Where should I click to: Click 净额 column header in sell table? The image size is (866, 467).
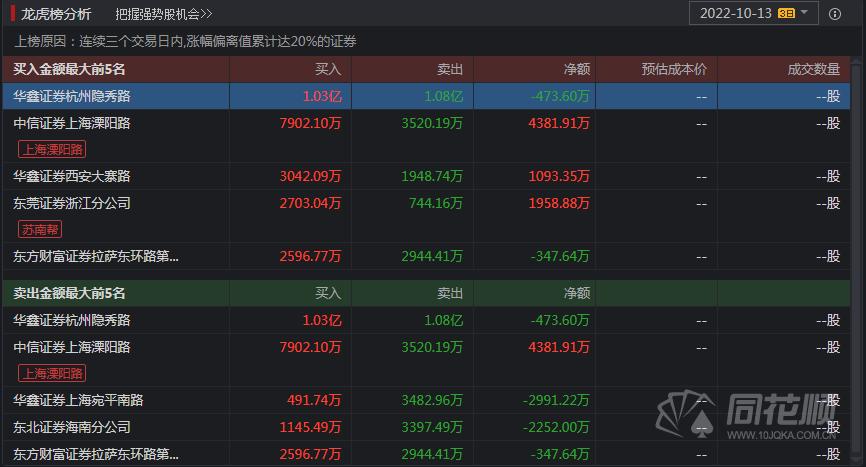point(577,293)
